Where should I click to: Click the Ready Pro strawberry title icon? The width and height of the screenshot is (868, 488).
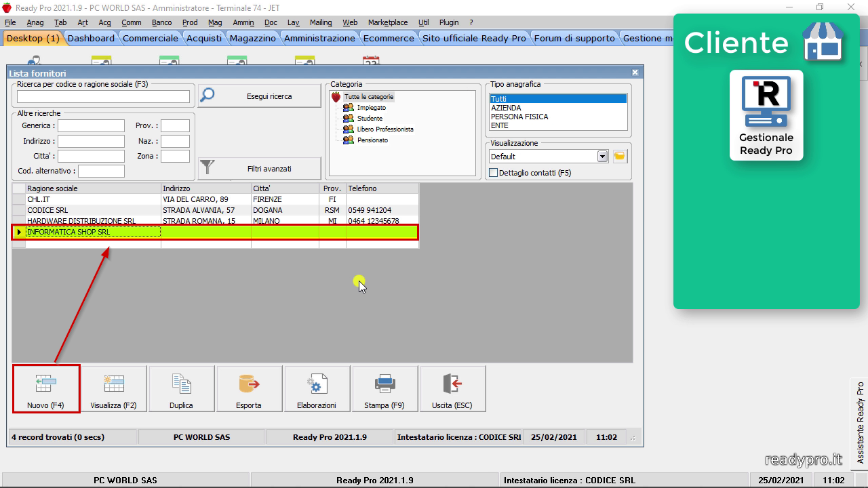point(7,7)
